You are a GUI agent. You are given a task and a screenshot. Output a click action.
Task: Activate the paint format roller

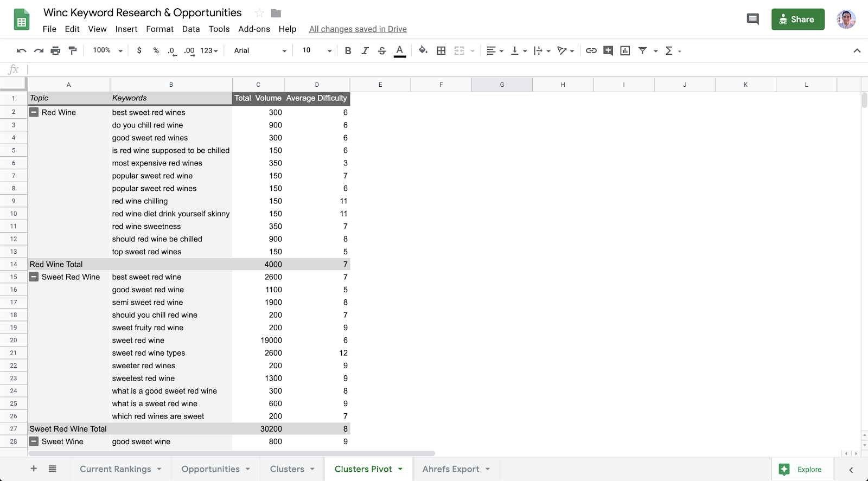(72, 50)
